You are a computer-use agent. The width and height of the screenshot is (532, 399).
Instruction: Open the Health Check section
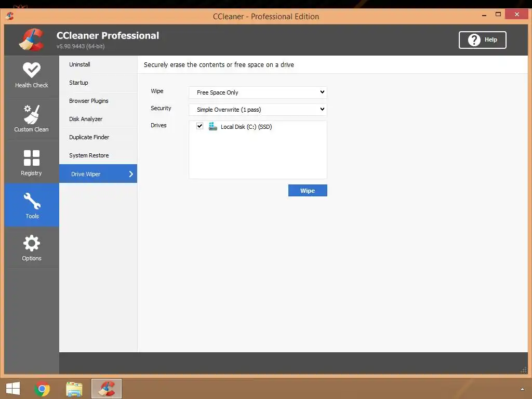click(32, 76)
